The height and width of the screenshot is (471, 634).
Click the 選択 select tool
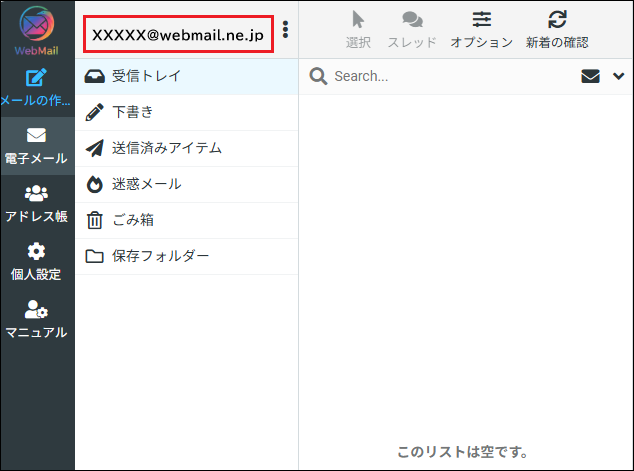tap(358, 29)
